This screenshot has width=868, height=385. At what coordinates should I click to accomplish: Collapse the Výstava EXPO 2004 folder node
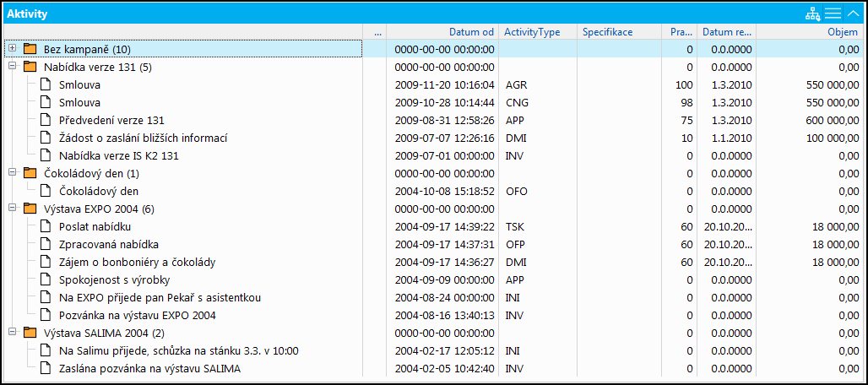tap(12, 208)
